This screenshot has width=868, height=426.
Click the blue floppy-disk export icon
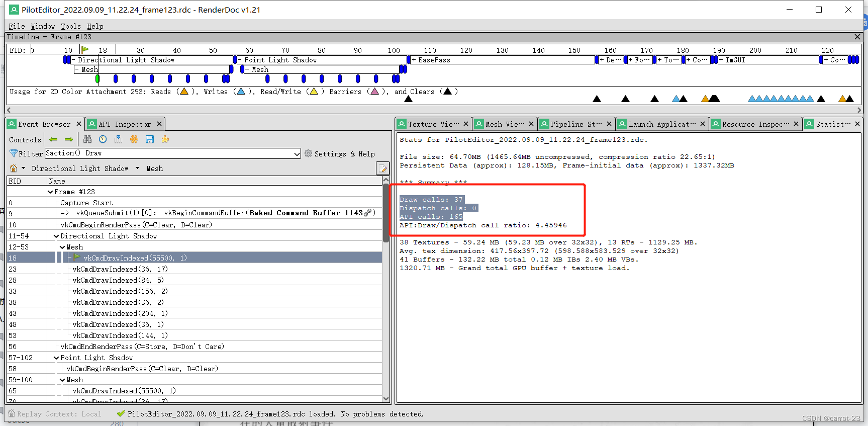click(x=150, y=139)
